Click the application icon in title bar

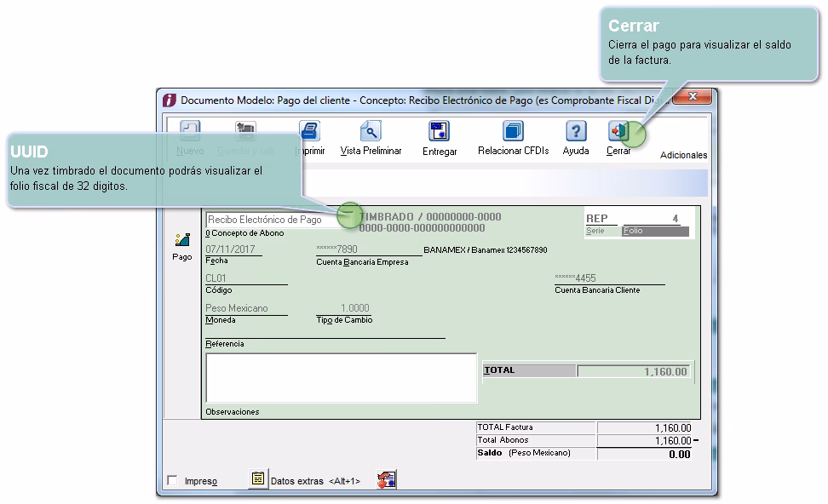[169, 100]
